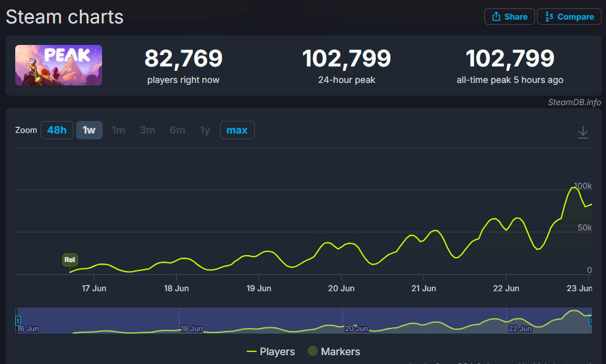Click the chart download icon
606x364 pixels.
pos(583,132)
